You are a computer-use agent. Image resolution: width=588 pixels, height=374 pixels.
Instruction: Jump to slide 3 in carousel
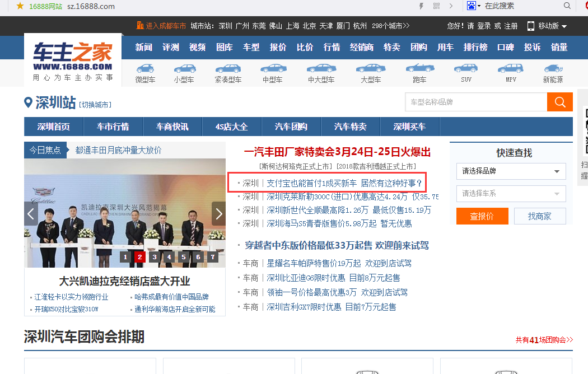[155, 256]
